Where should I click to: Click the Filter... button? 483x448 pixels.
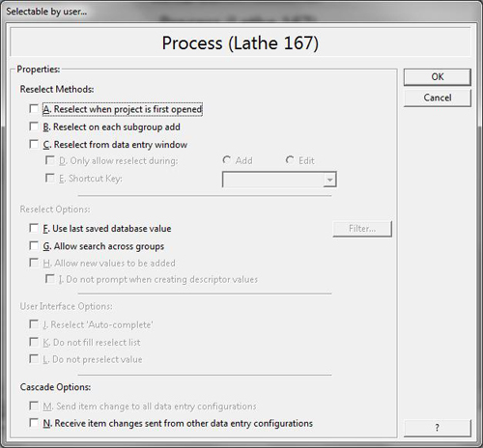362,229
